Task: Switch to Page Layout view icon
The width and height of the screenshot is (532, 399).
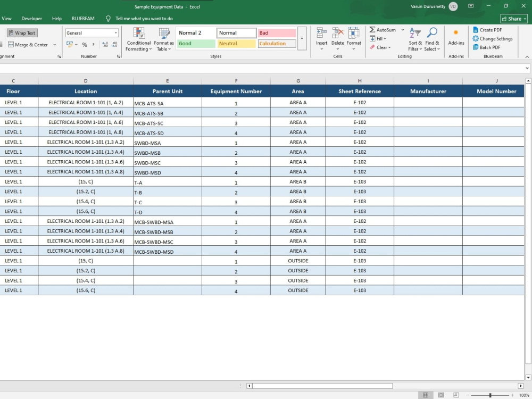Action: (x=440, y=395)
